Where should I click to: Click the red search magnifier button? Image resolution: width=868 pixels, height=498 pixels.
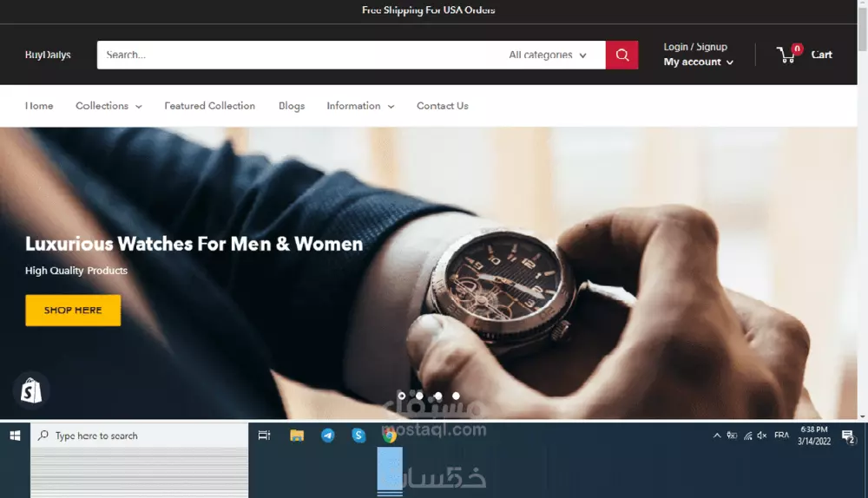[621, 55]
